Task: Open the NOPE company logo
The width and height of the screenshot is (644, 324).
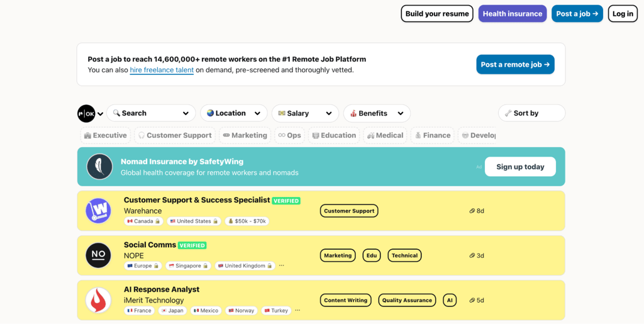Action: click(x=98, y=255)
